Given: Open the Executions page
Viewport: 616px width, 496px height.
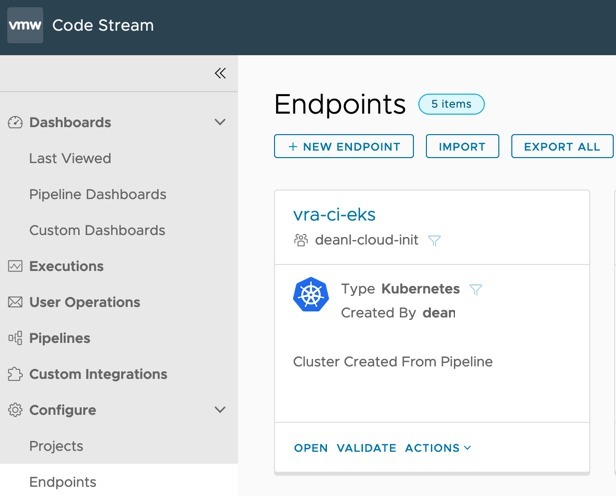Looking at the screenshot, I should pos(66,266).
